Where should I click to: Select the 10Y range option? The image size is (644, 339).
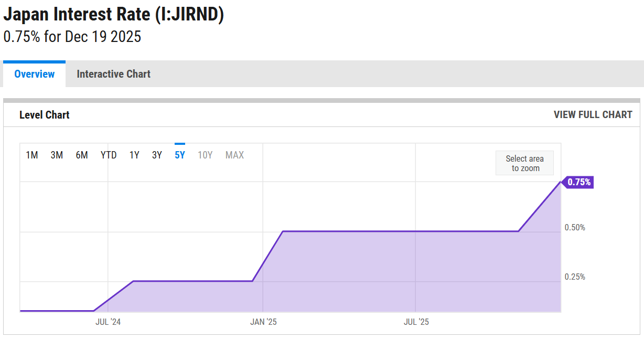click(205, 155)
